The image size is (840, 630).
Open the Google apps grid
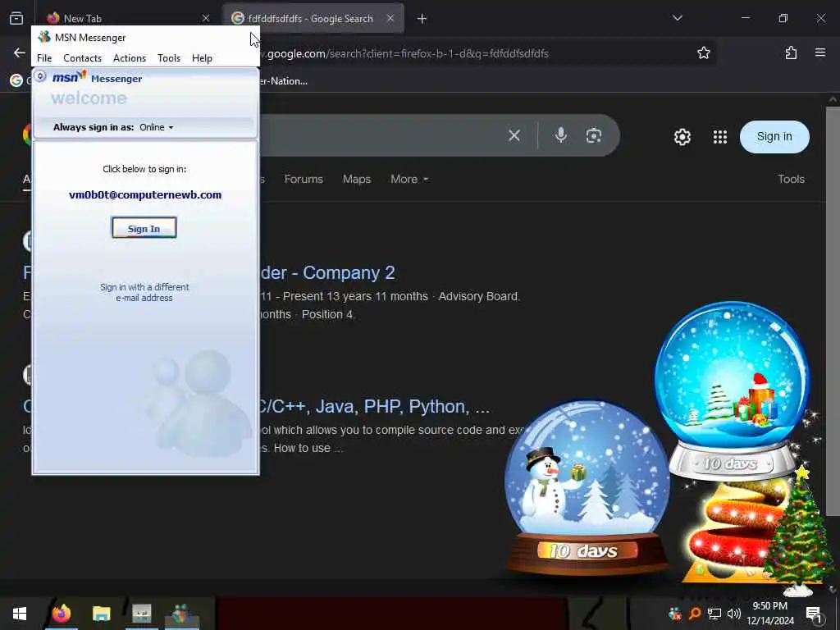720,137
